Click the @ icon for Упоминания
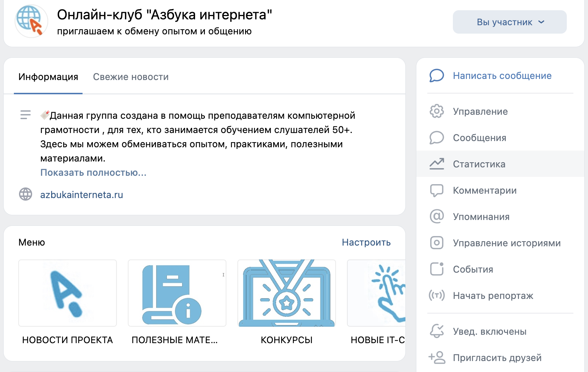This screenshot has height=372, width=588. coord(436,216)
